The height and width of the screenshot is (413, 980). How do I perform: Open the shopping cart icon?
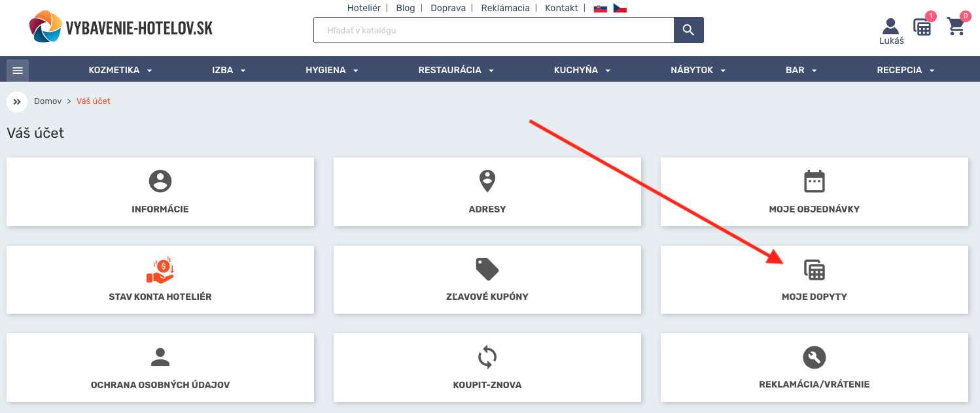(x=956, y=27)
